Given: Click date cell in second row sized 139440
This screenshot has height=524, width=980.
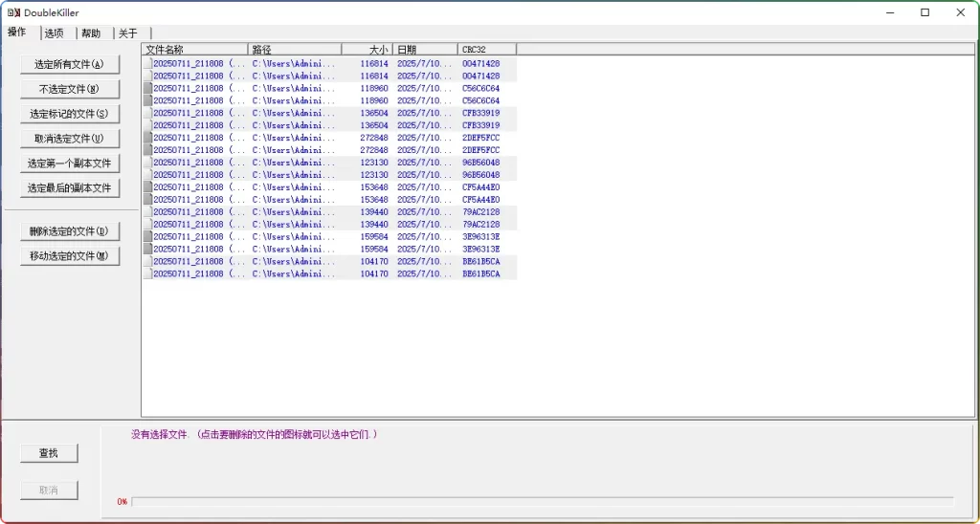Looking at the screenshot, I should coord(424,224).
